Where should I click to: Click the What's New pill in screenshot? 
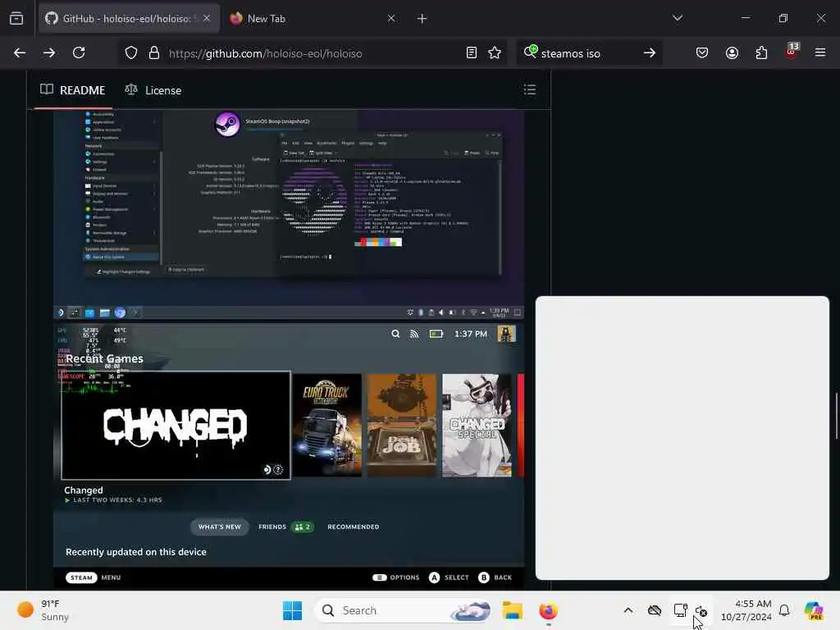tap(220, 527)
